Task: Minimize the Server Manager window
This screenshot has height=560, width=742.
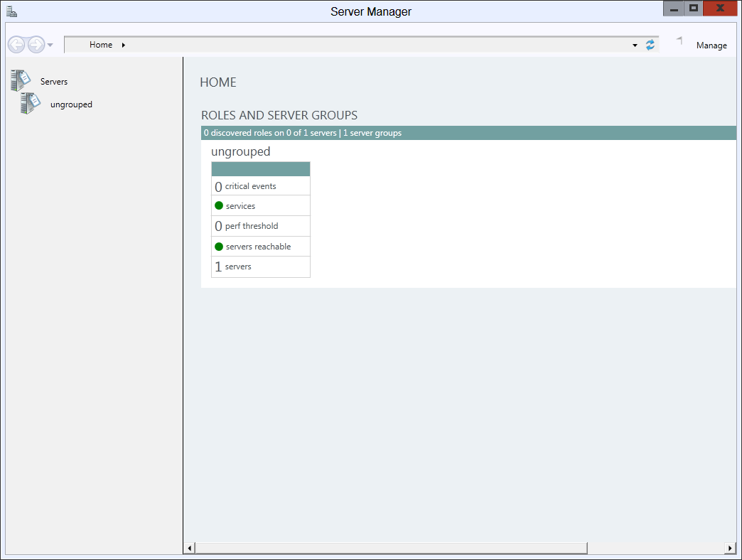Action: pyautogui.click(x=673, y=9)
